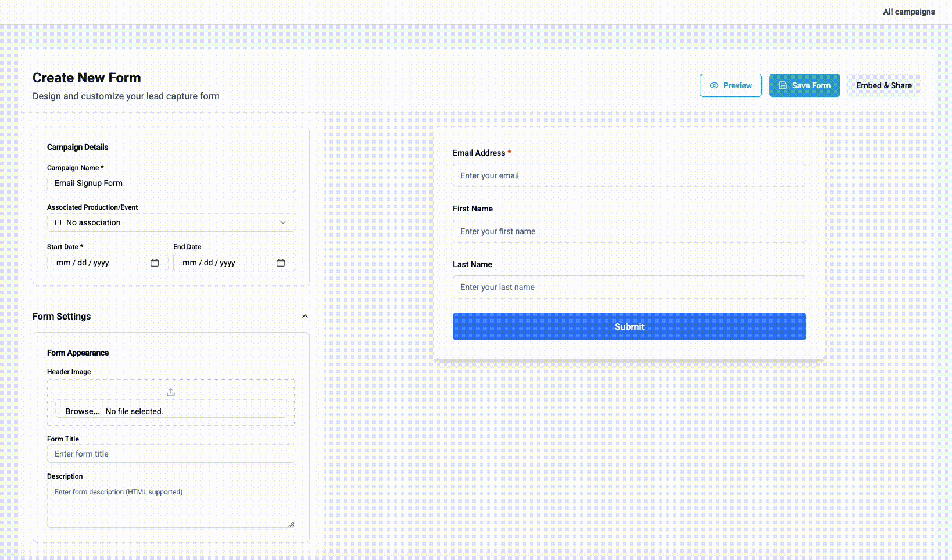Go to All campaigns

[x=908, y=12]
